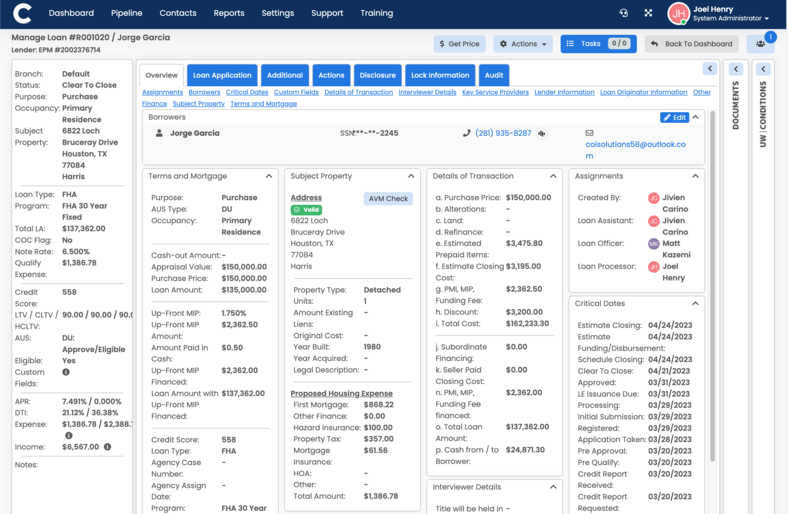
Task: Jump to Key Service Providers section link
Action: [495, 92]
